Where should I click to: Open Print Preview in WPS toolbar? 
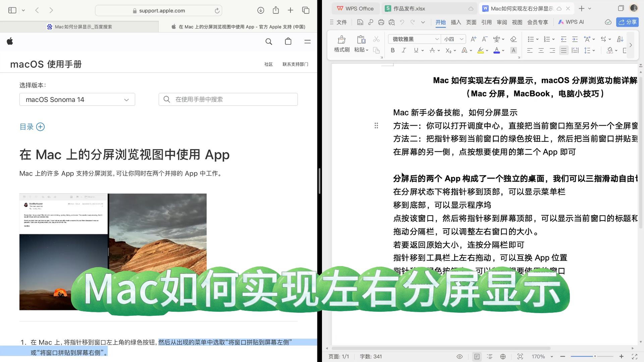point(391,22)
